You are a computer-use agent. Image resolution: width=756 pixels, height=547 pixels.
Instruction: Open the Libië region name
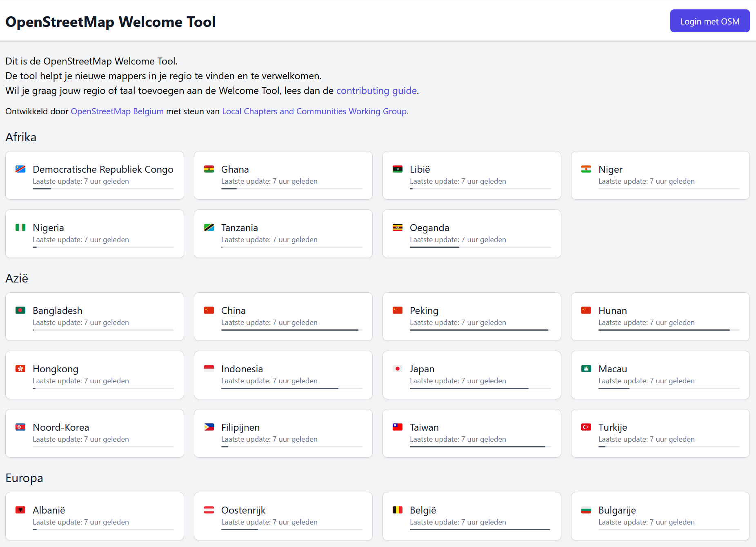point(420,169)
